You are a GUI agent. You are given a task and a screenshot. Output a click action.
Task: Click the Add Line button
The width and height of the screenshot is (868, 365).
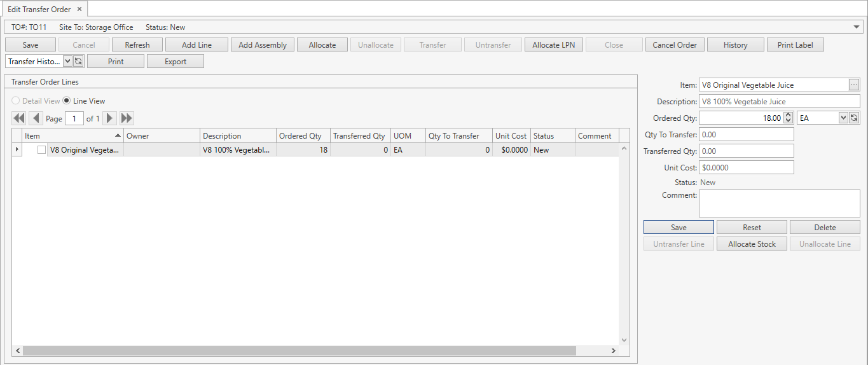point(196,45)
